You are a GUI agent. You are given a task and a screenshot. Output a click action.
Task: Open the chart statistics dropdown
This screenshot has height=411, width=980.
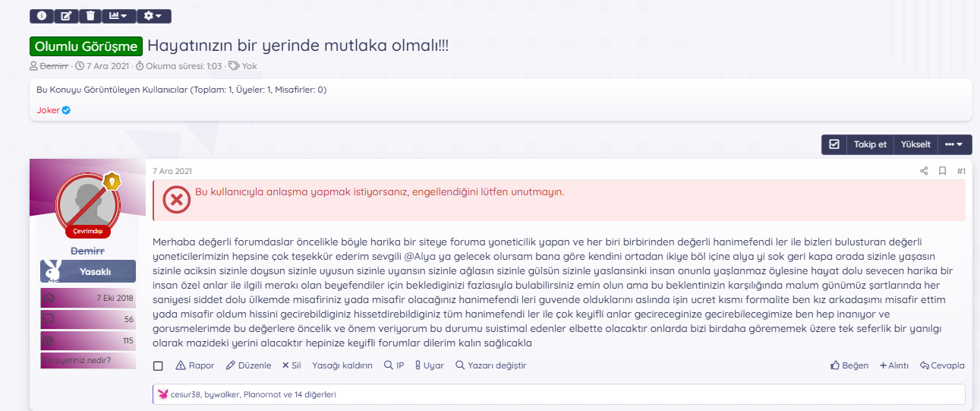pos(118,15)
